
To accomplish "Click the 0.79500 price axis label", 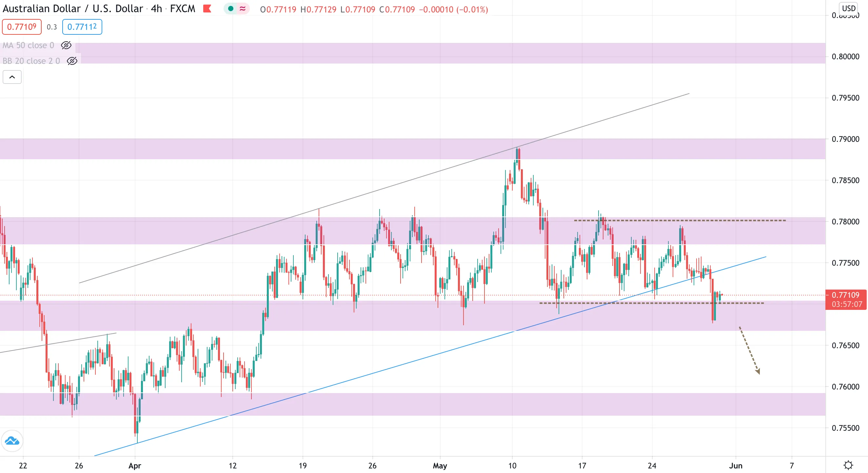I will point(845,98).
